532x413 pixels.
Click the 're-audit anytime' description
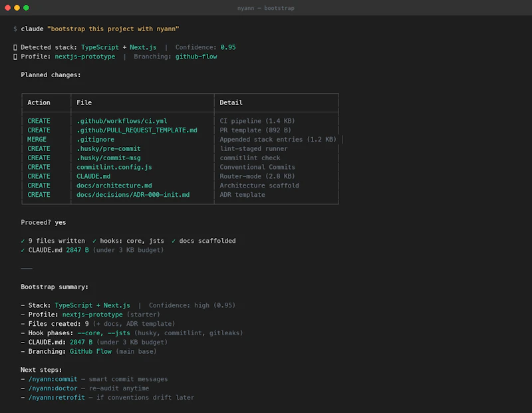(119, 388)
